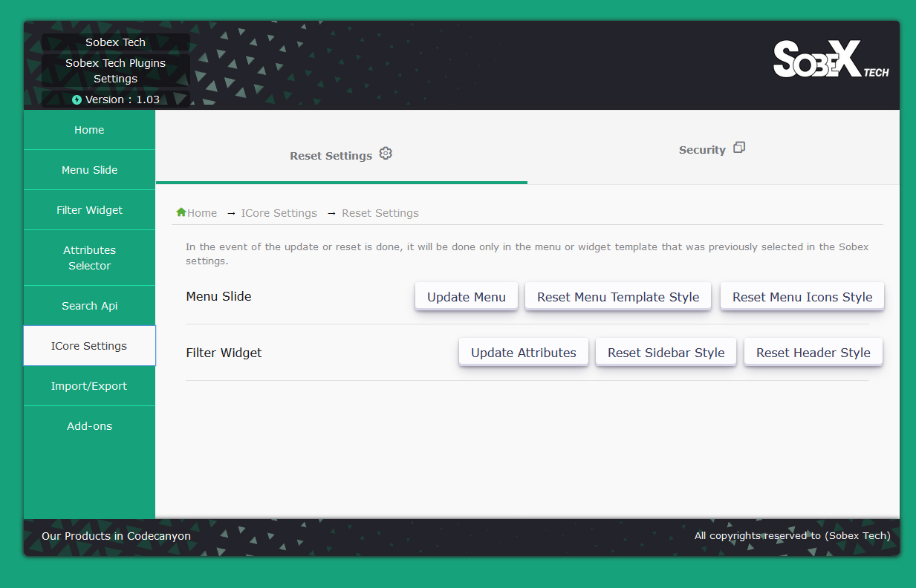Open the Import/Export section
The image size is (916, 588).
coord(89,386)
